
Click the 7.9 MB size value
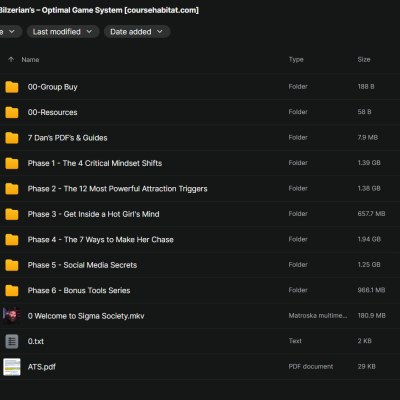tap(368, 137)
